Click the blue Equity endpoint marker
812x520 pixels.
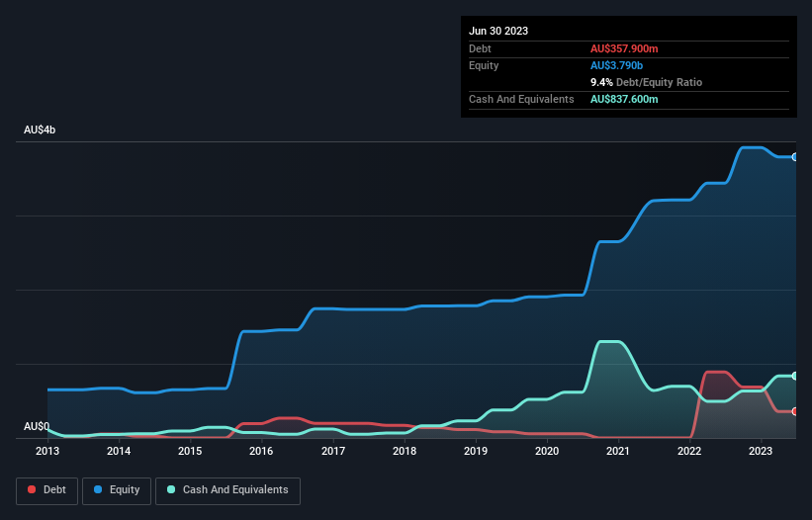coord(795,157)
